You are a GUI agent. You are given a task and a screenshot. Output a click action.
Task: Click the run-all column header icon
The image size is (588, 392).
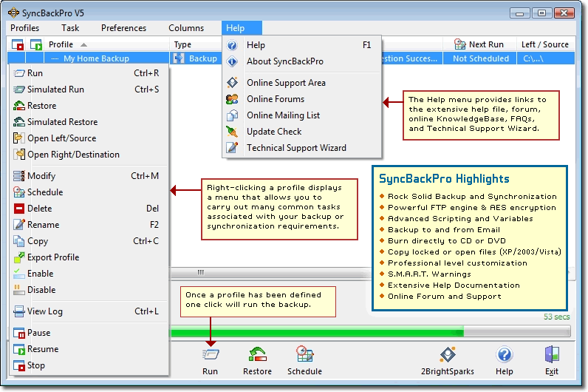coord(36,44)
